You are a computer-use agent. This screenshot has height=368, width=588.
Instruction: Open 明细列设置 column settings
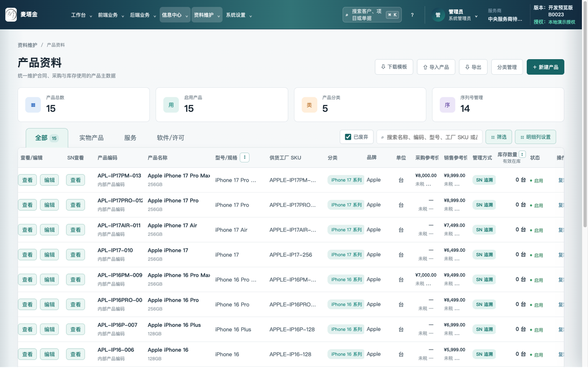[x=535, y=137]
